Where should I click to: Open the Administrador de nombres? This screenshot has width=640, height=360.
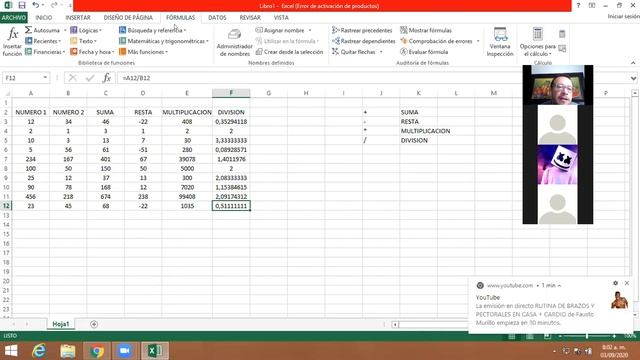[234, 42]
